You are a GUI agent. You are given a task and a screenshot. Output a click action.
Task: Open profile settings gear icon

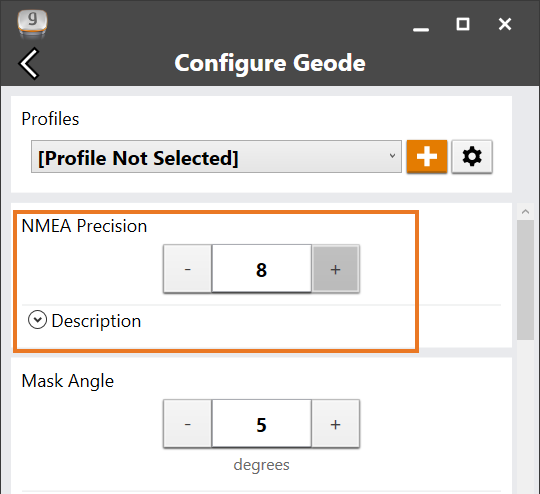click(x=472, y=156)
